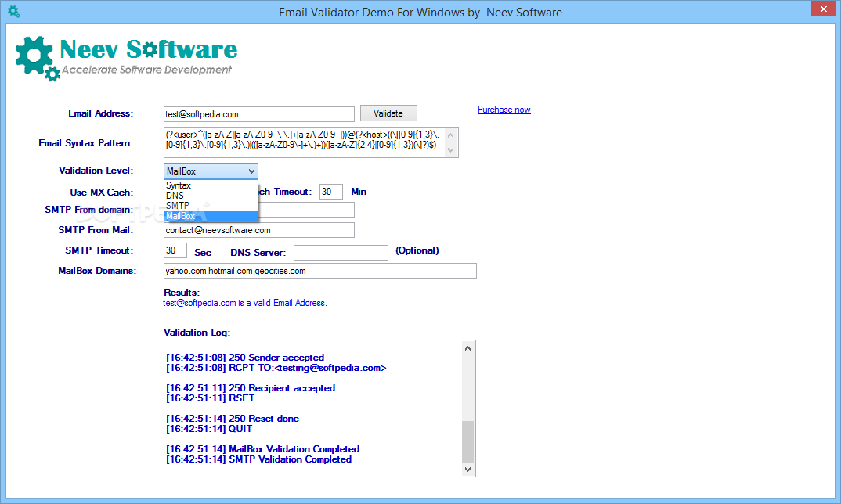The height and width of the screenshot is (504, 841).
Task: Click the Email Address input field
Action: pos(259,114)
